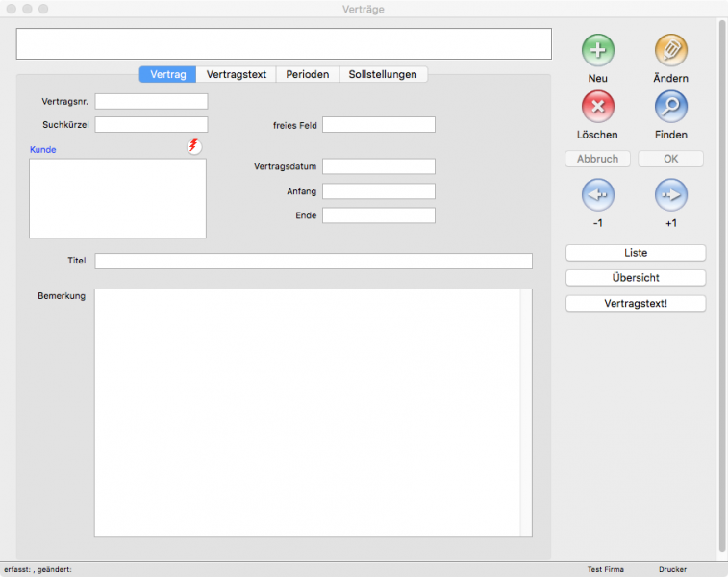Go to next record with +1 arrow
Image resolution: width=728 pixels, height=577 pixels.
(670, 195)
